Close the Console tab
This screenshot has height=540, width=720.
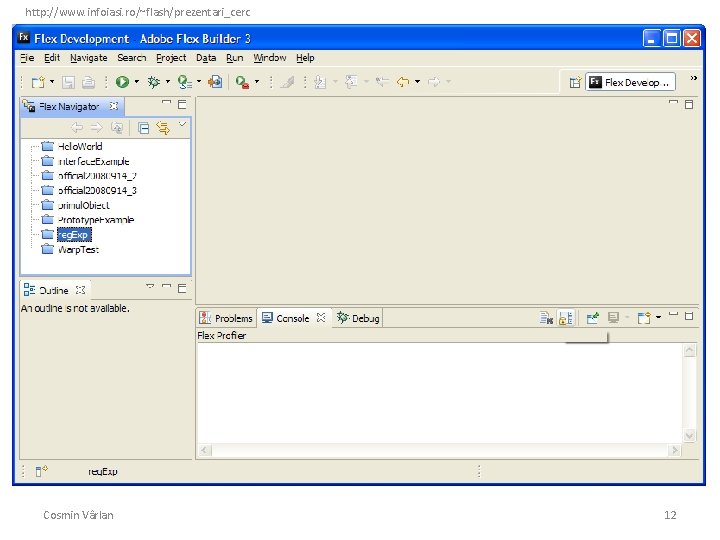pyautogui.click(x=321, y=317)
